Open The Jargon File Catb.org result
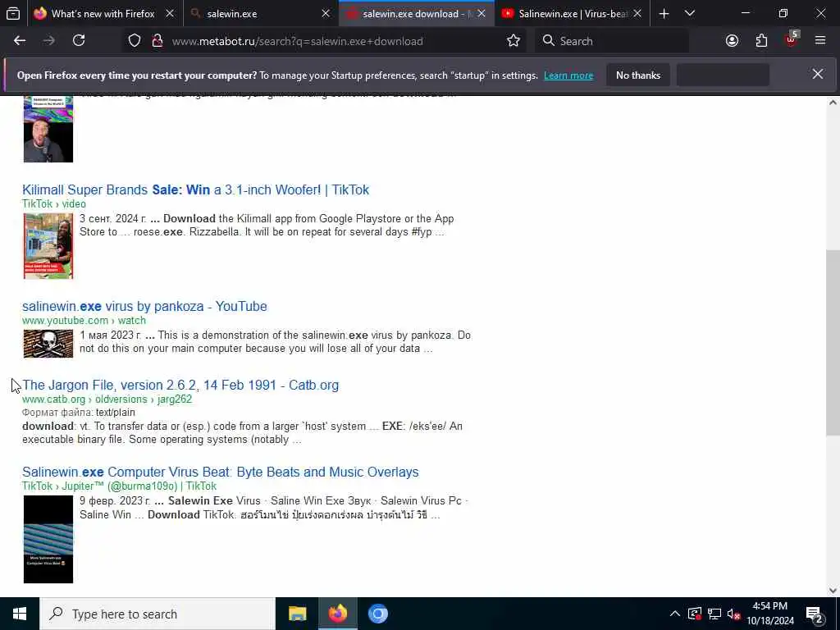Screen dimensions: 840x630 180,386
